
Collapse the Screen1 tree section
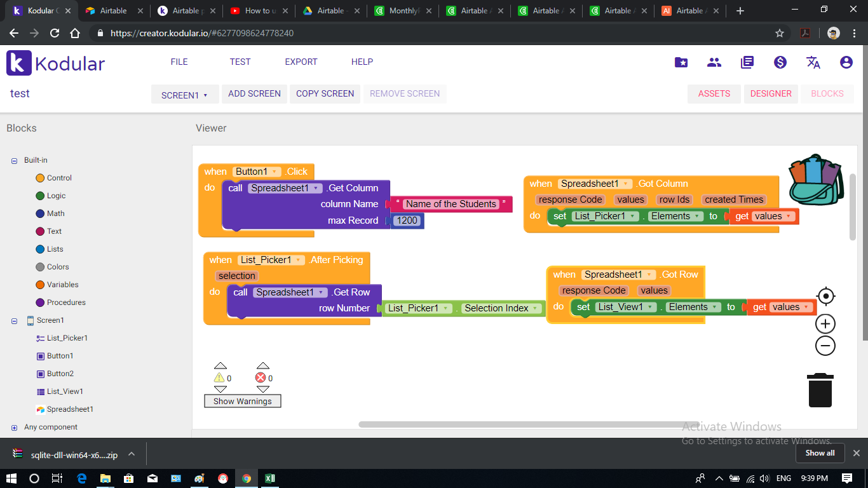[x=14, y=321]
